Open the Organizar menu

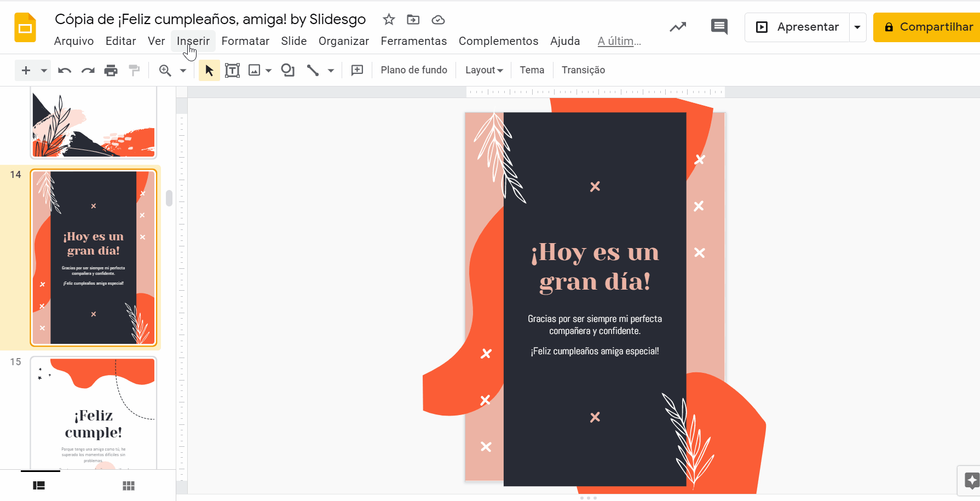pyautogui.click(x=344, y=41)
